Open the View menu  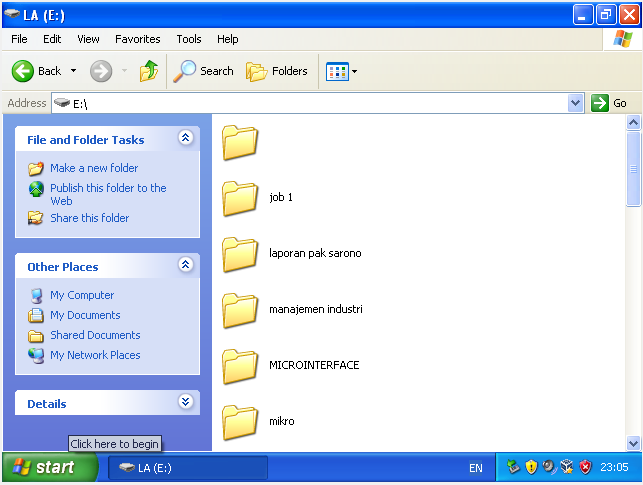click(x=88, y=39)
